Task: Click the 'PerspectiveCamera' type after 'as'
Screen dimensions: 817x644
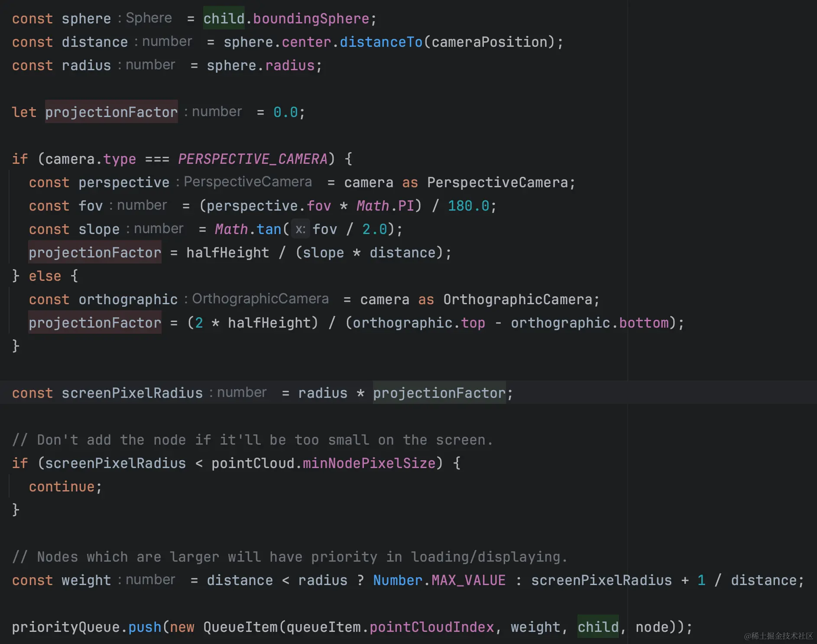Action: (497, 182)
